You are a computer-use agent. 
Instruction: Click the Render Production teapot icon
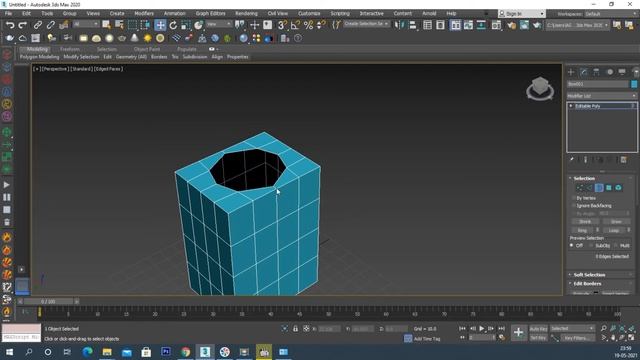point(537,25)
